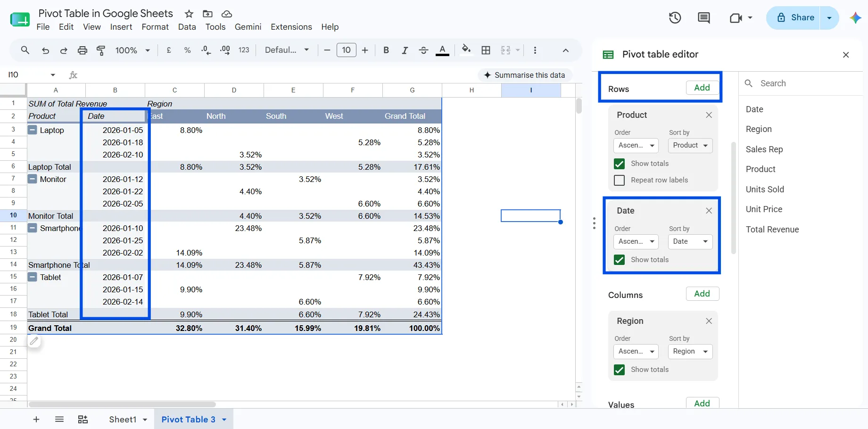868x429 pixels.
Task: Click the merge cells icon
Action: (x=505, y=50)
